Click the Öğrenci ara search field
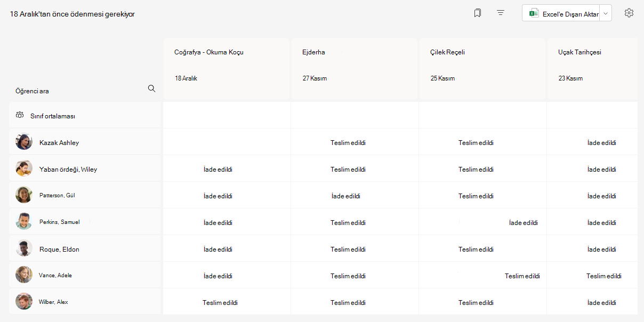644x322 pixels. (80, 91)
